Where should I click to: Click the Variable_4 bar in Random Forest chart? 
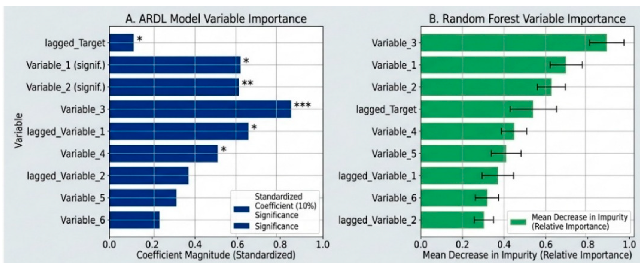[468, 131]
